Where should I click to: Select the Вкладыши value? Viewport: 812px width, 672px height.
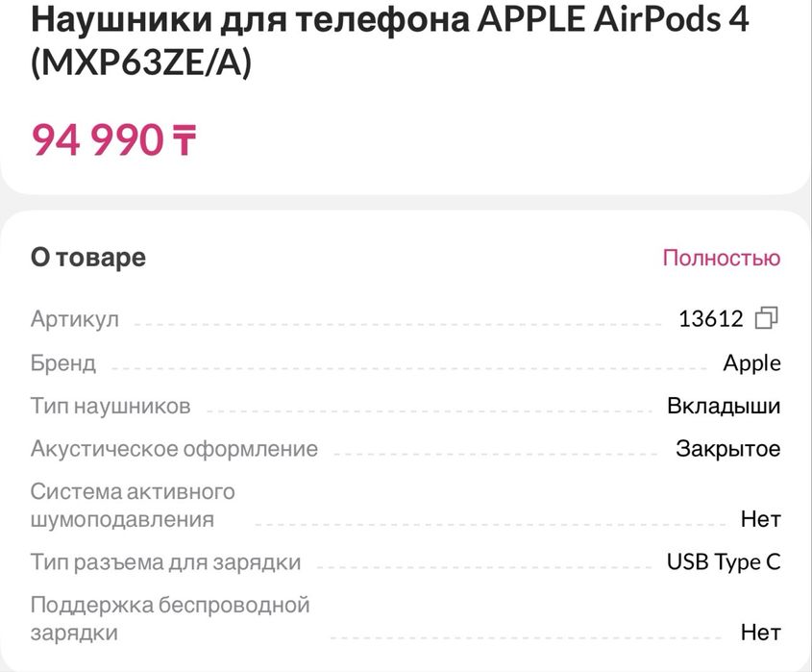724,406
